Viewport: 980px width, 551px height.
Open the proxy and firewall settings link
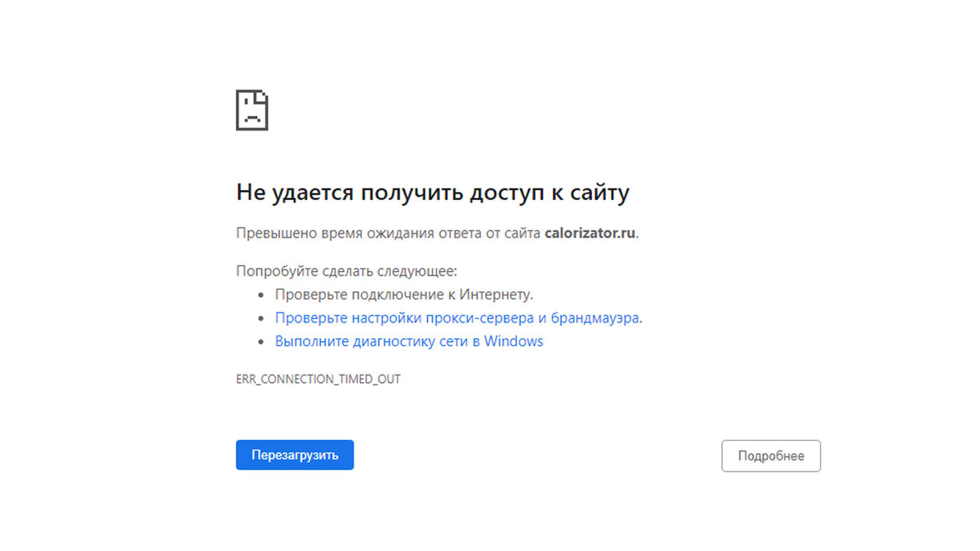click(x=458, y=318)
